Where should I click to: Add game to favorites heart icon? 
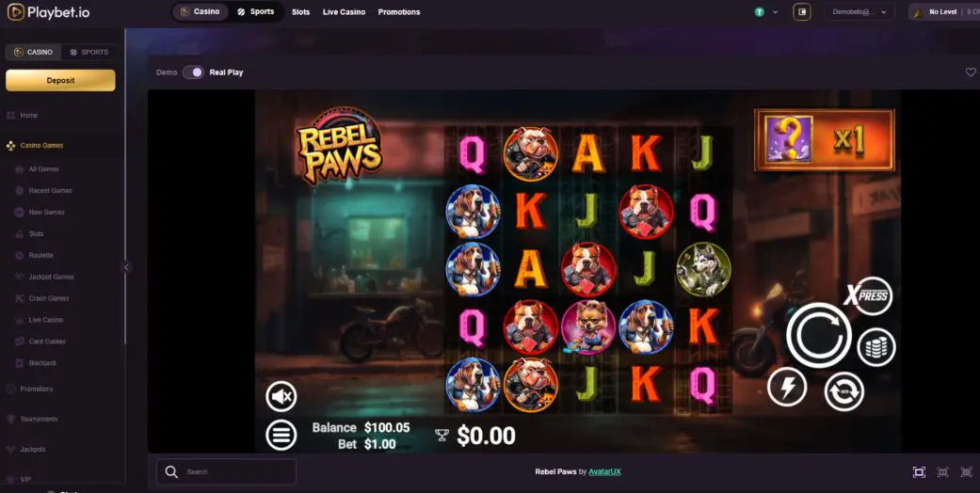pos(971,72)
